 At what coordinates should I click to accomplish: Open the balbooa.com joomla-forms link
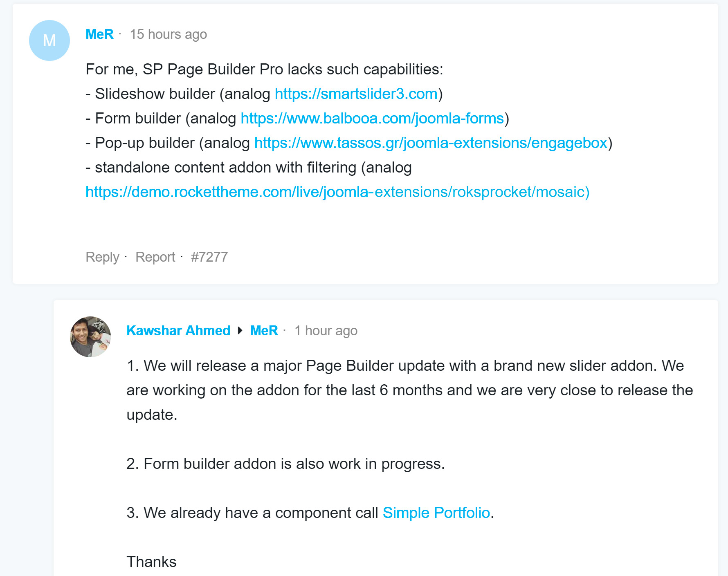[x=372, y=118]
